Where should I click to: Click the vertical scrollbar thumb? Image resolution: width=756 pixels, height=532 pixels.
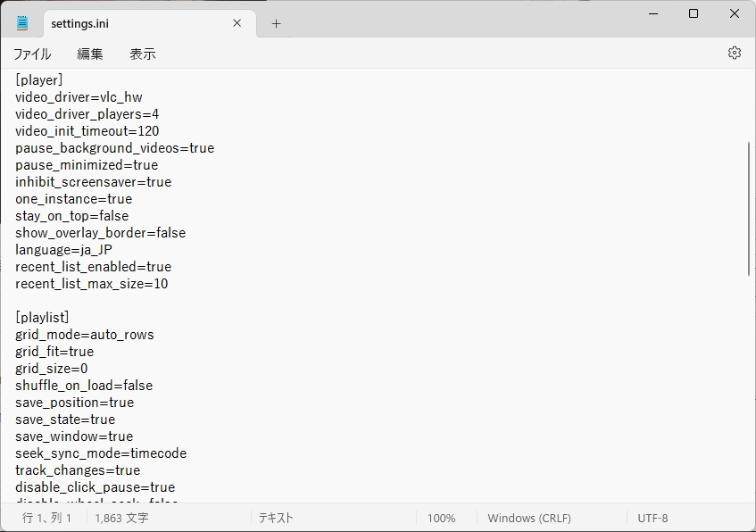(749, 207)
